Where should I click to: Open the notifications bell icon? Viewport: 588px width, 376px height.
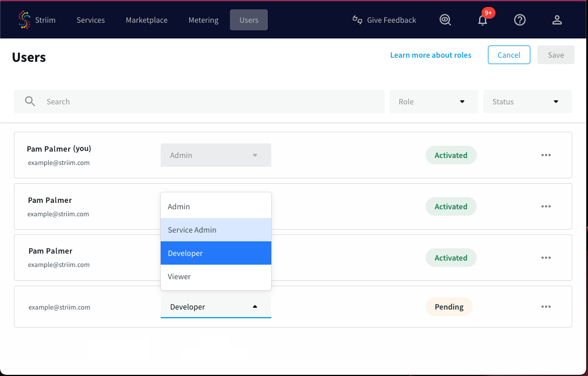(483, 20)
